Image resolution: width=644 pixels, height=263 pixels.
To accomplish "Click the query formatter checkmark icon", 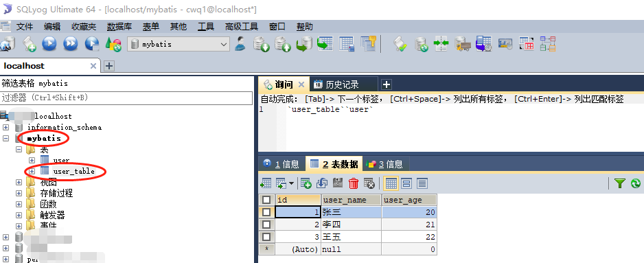I will pyautogui.click(x=400, y=44).
